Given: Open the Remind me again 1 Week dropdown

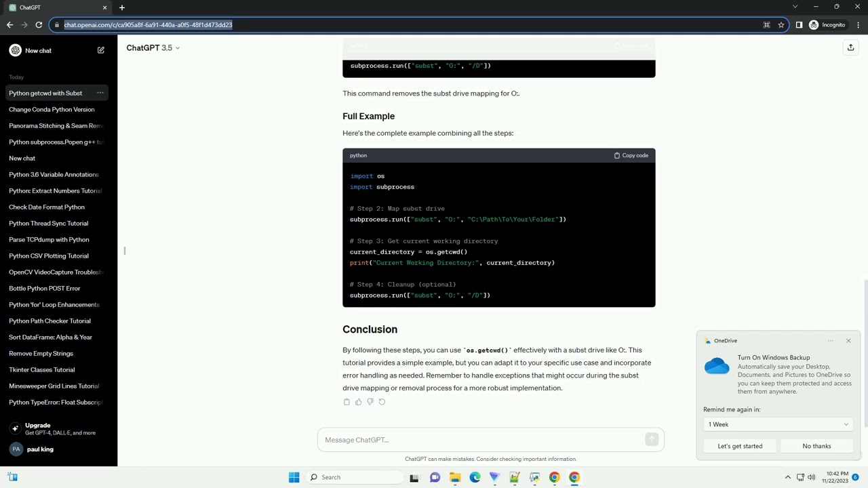Looking at the screenshot, I should (778, 424).
